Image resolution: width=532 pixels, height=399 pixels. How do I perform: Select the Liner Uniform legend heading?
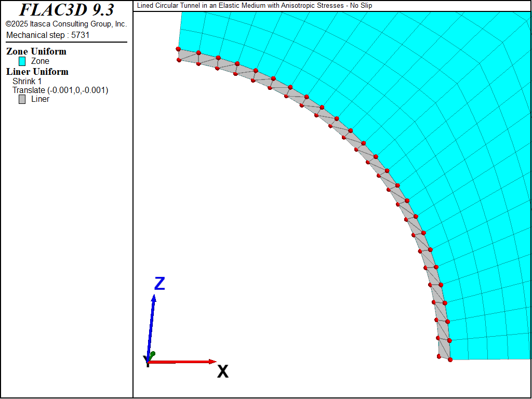37,72
